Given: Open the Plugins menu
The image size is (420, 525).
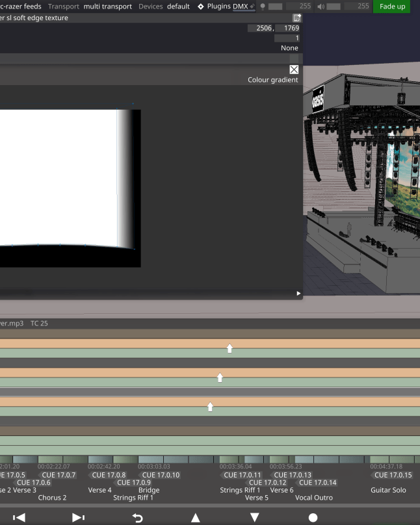Looking at the screenshot, I should point(218,6).
